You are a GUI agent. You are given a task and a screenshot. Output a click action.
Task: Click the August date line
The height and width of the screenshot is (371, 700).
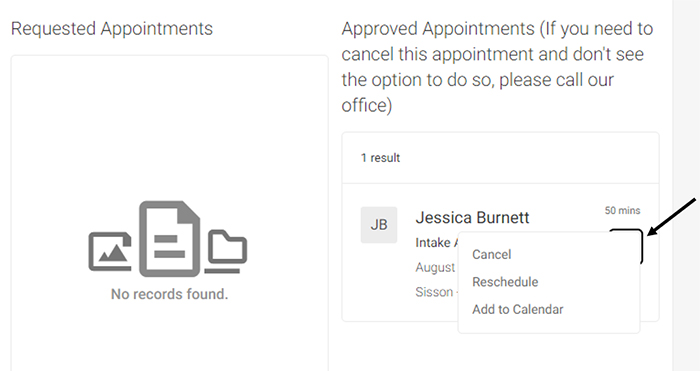coord(435,267)
